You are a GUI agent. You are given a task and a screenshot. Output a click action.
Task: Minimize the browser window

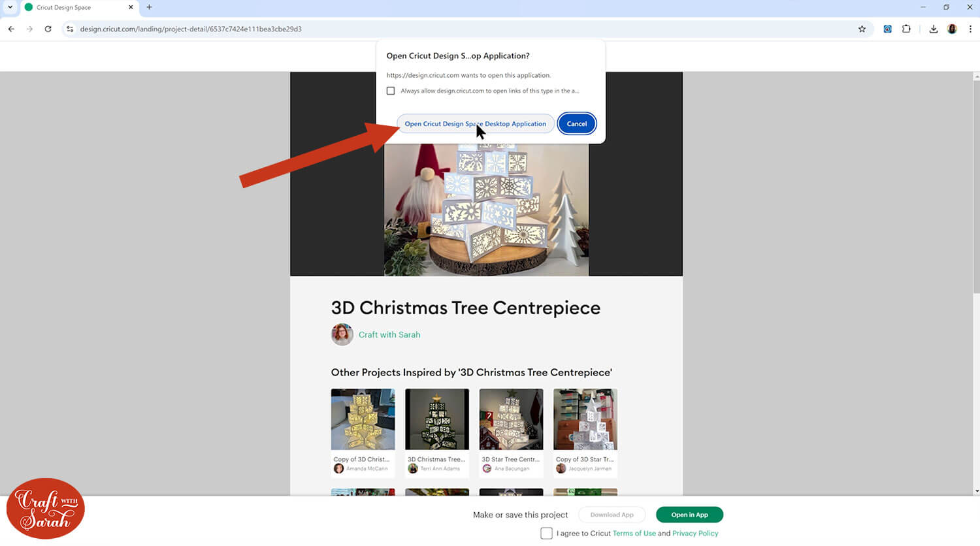click(x=923, y=7)
